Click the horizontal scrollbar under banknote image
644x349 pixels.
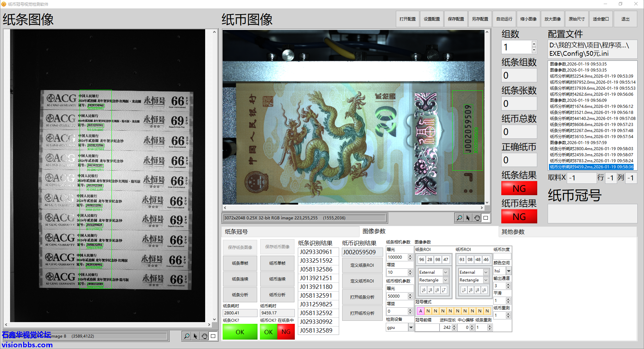click(x=353, y=208)
